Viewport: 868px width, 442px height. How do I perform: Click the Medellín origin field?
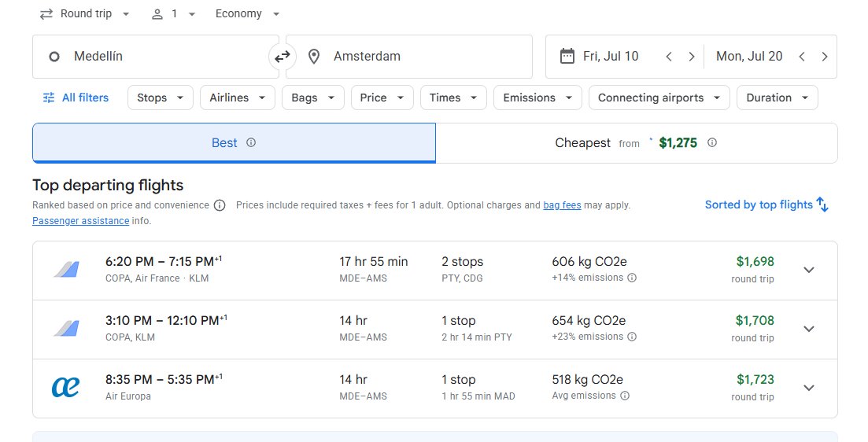pos(156,57)
